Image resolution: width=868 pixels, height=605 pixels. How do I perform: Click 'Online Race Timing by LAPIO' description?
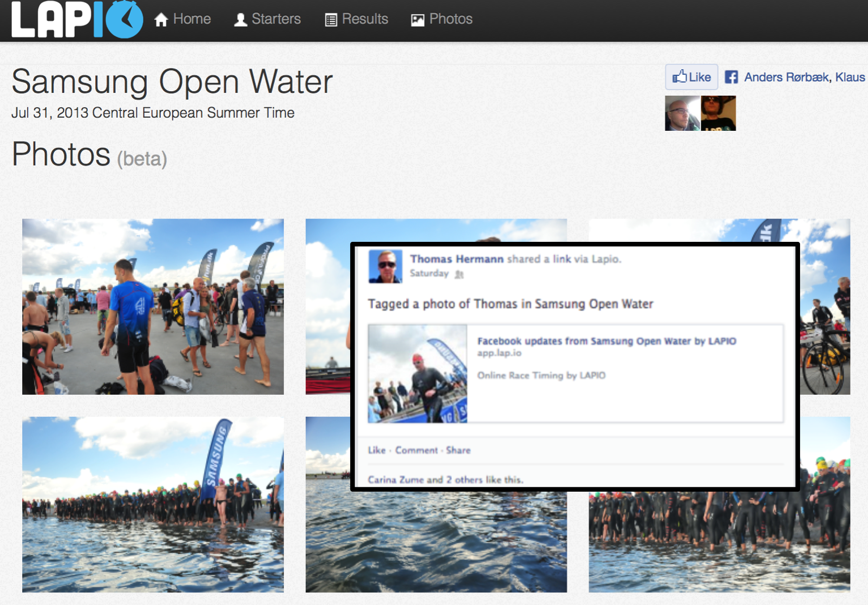coord(541,376)
